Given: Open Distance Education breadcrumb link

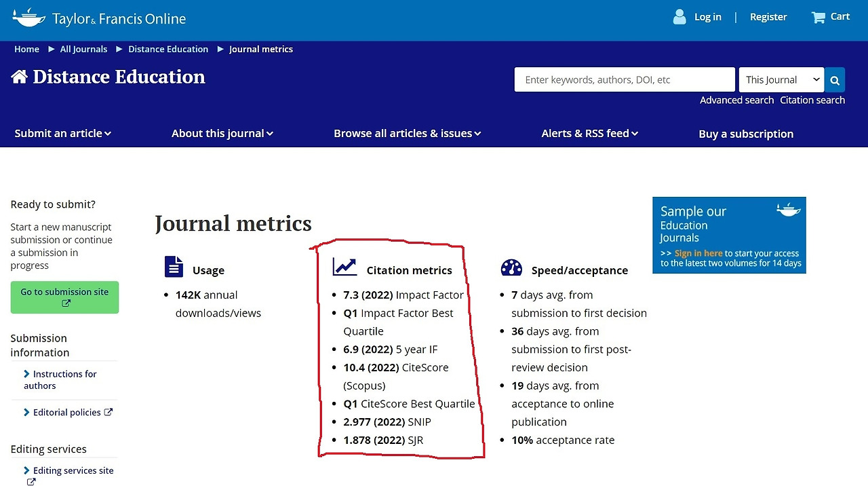Looking at the screenshot, I should click(x=168, y=49).
